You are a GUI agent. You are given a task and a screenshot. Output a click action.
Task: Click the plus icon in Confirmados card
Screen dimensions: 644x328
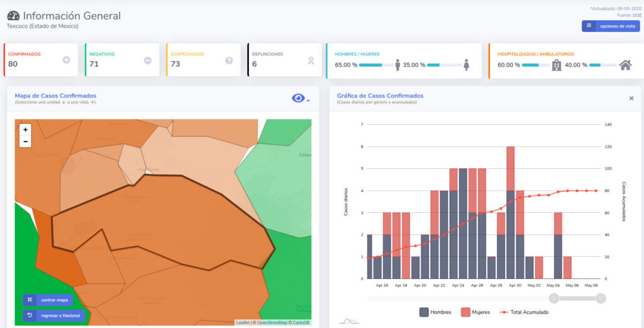coord(67,60)
